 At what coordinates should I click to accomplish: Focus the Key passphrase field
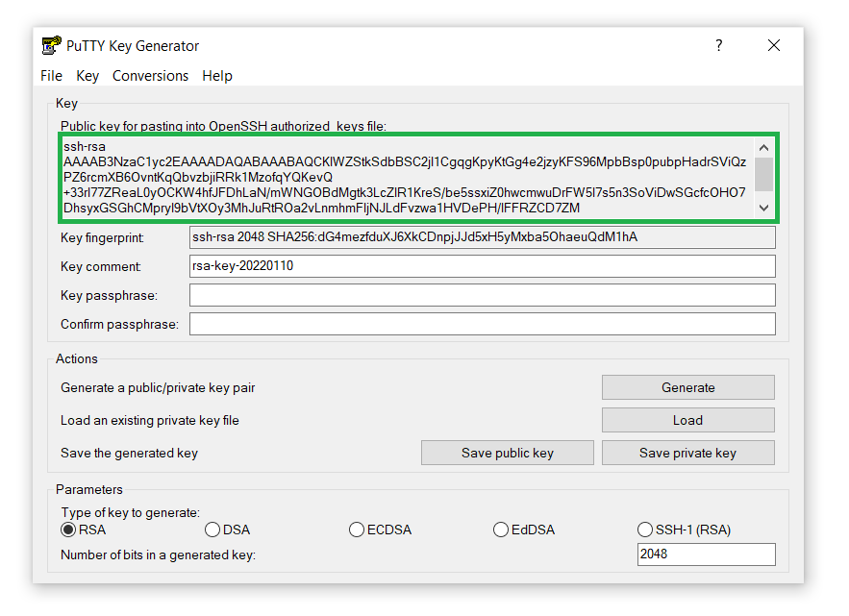tap(482, 295)
